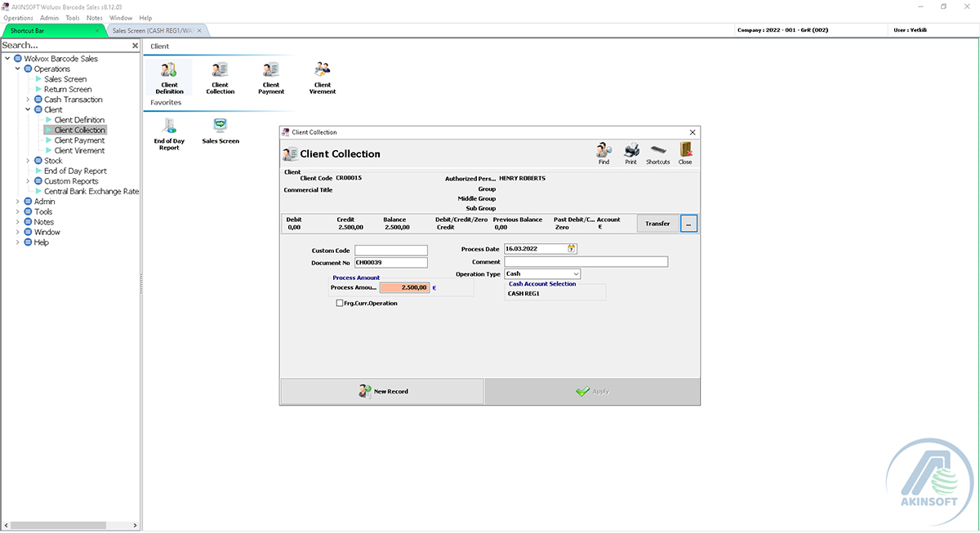Clear the search box X icon
The width and height of the screenshot is (980, 533).
[135, 46]
